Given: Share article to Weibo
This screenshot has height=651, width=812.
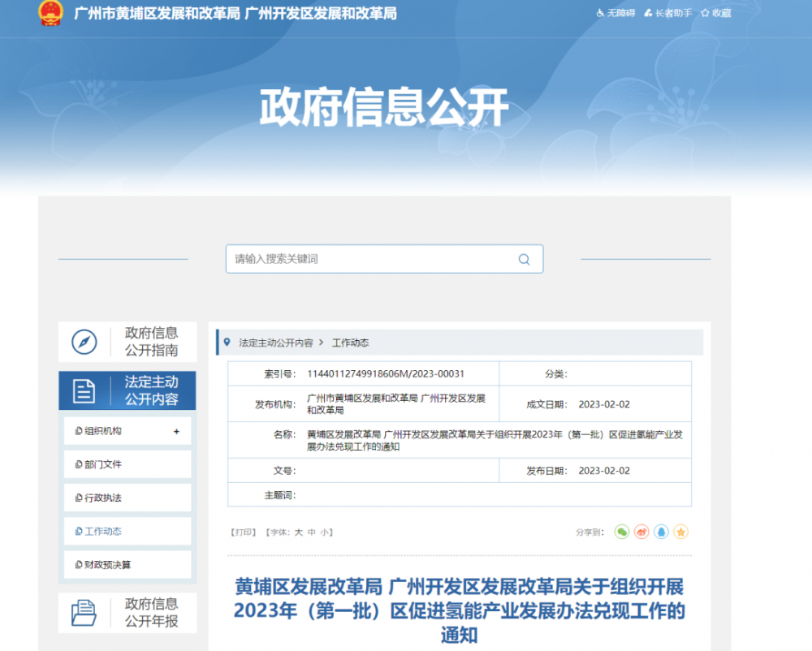Looking at the screenshot, I should (641, 532).
